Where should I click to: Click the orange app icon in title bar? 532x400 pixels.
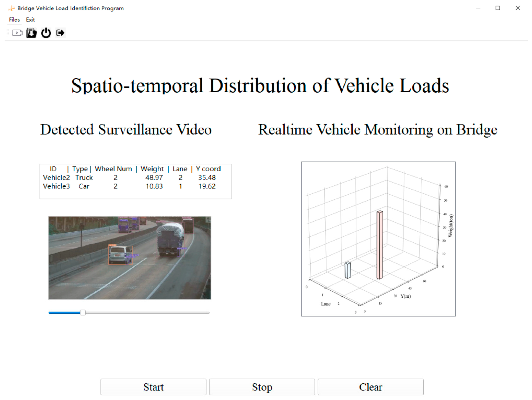[x=11, y=8]
